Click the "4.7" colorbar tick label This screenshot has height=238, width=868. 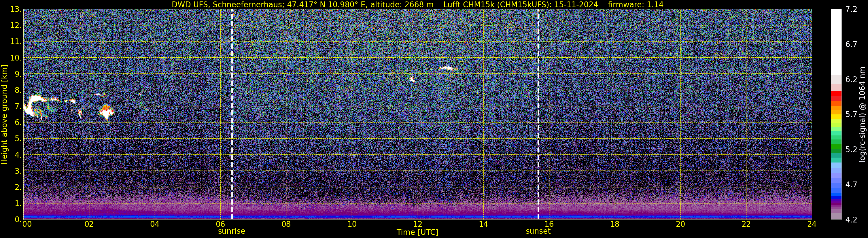pos(851,184)
